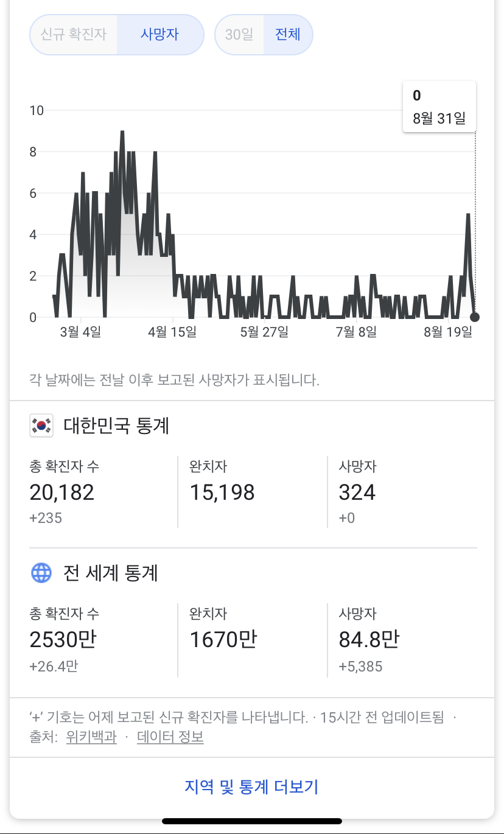Click worldwide deaths figure 84.8만
The image size is (504, 834).
pyautogui.click(x=369, y=639)
